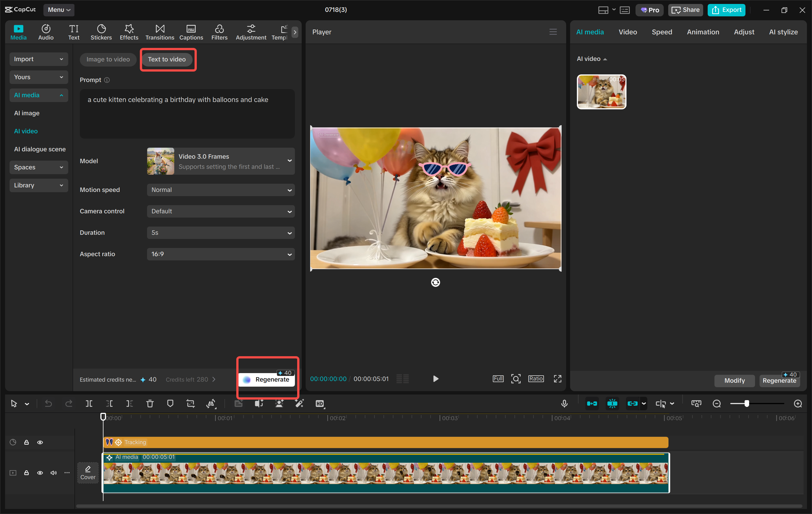Expand the Aspect ratio dropdown
The width and height of the screenshot is (812, 514).
pos(221,254)
